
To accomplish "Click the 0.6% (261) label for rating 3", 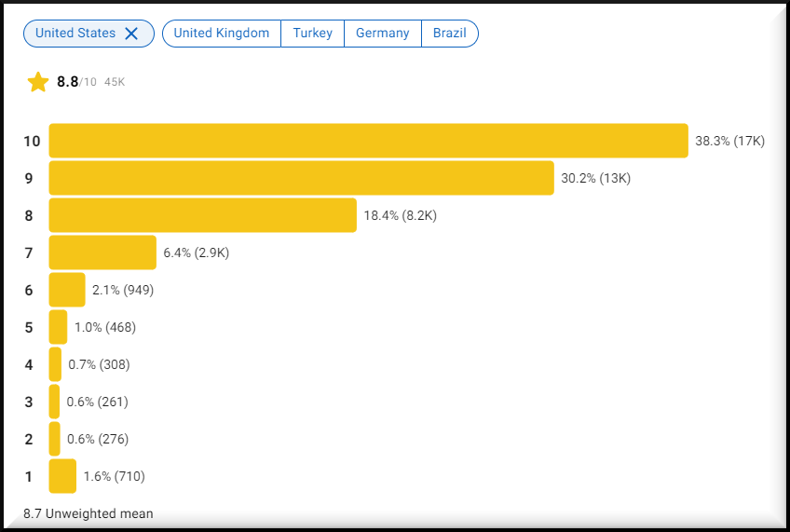I will [97, 402].
